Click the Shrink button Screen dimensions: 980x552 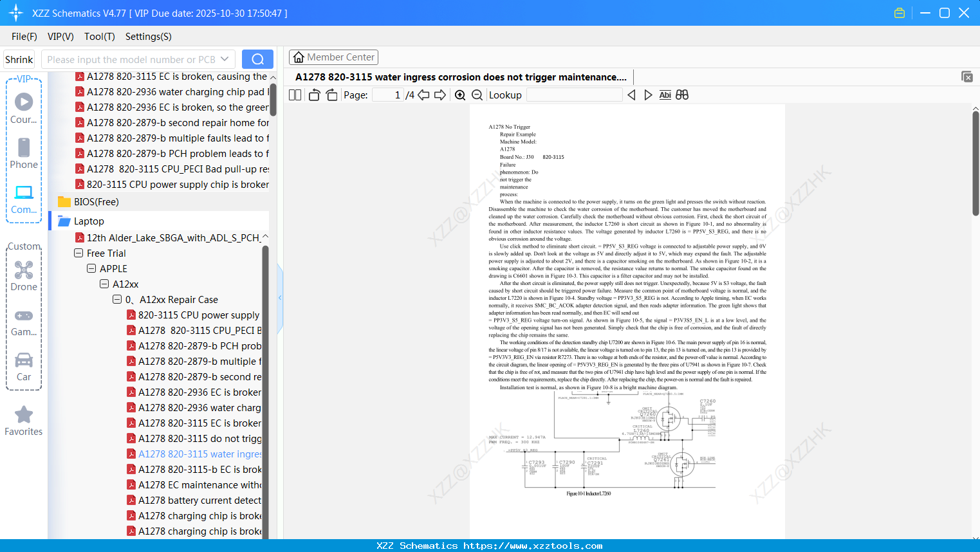[19, 59]
